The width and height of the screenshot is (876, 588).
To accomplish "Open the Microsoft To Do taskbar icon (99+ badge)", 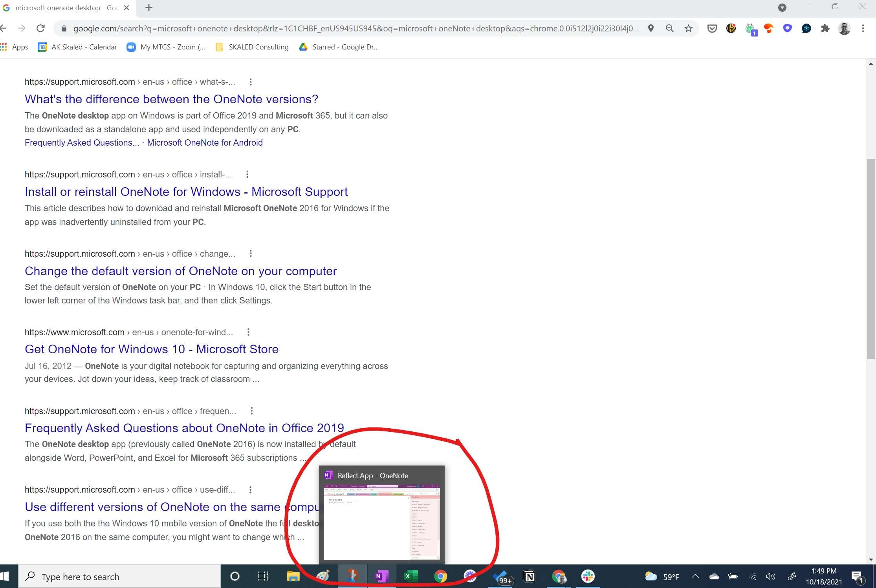I will tap(502, 577).
